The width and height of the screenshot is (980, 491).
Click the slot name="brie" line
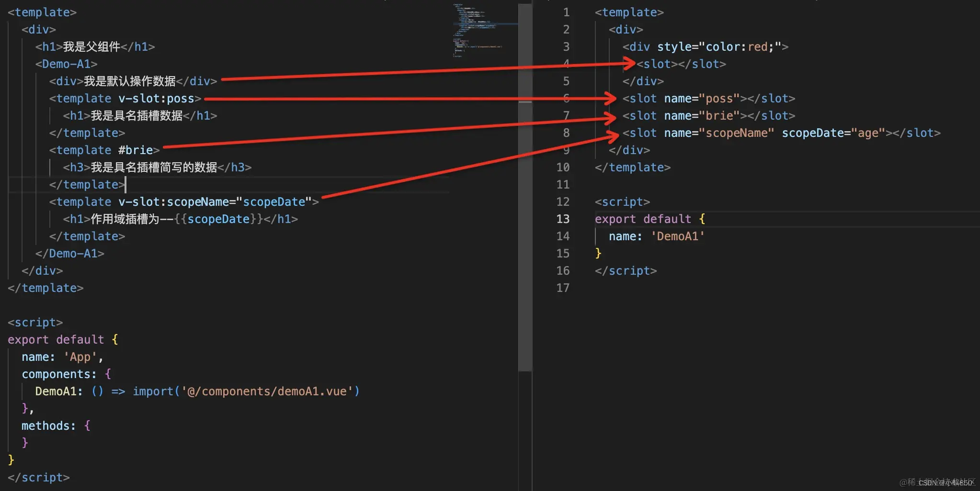coord(708,115)
